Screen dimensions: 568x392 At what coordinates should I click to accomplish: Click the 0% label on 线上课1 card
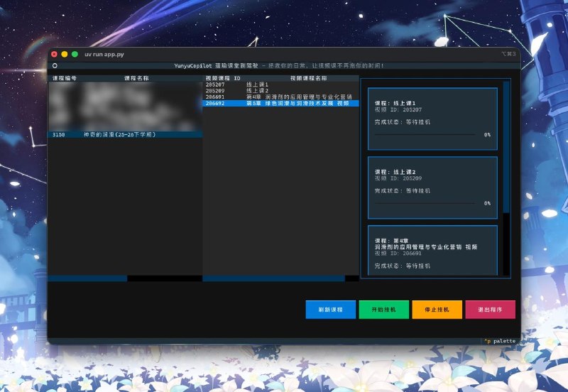tap(487, 134)
